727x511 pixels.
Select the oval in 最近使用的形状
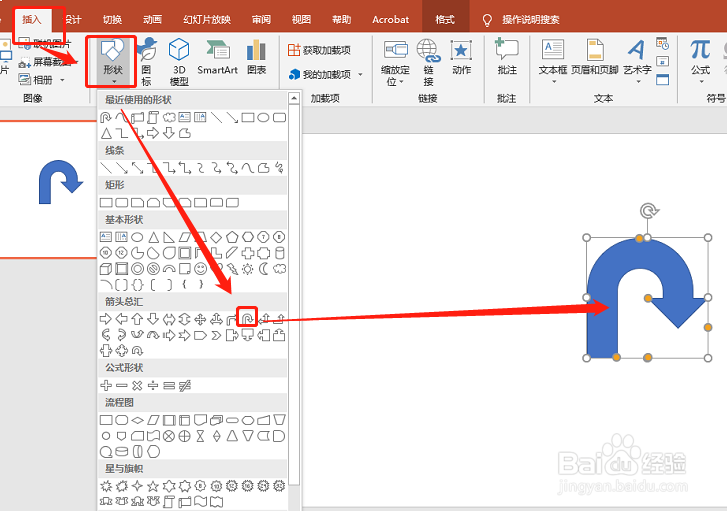(x=263, y=117)
